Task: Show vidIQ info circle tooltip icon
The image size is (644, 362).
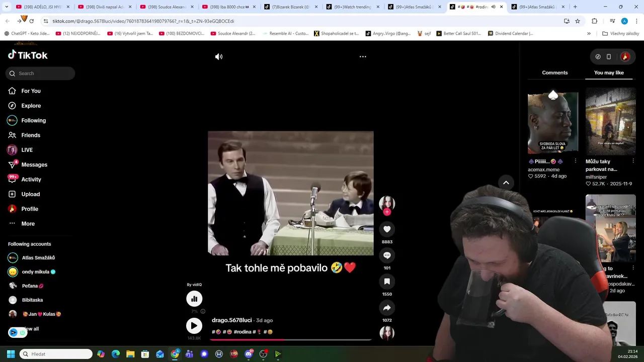Action: pos(203,311)
